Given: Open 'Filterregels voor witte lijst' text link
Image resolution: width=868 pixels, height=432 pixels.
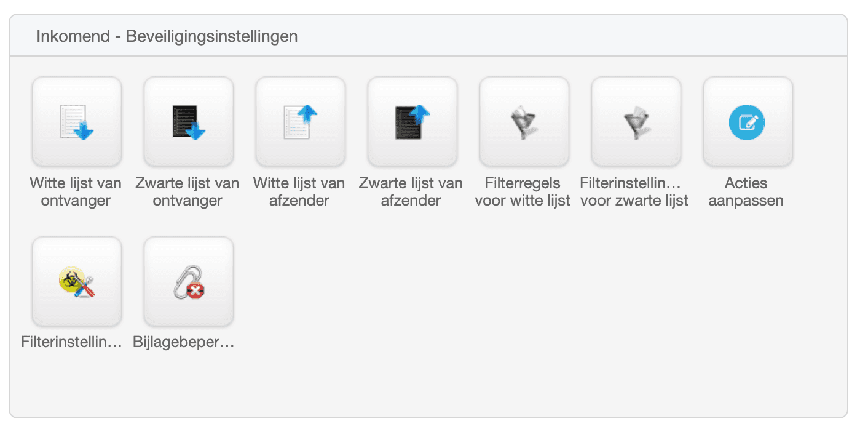Looking at the screenshot, I should 523,192.
